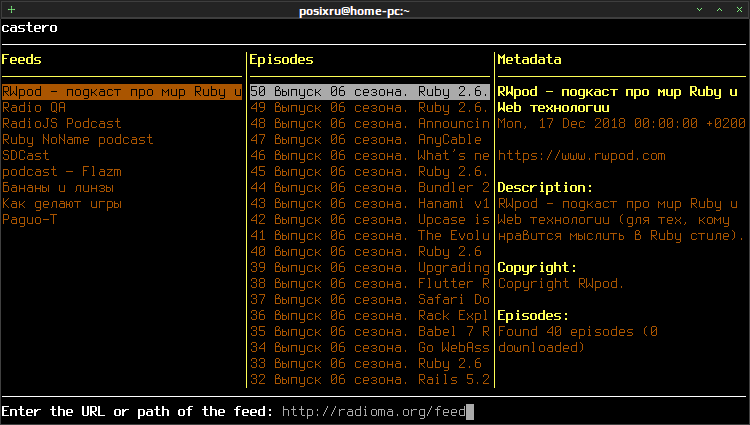This screenshot has width=750, height=425.
Task: Click the date Mon, 17 Dec 2018
Action: tap(561, 123)
